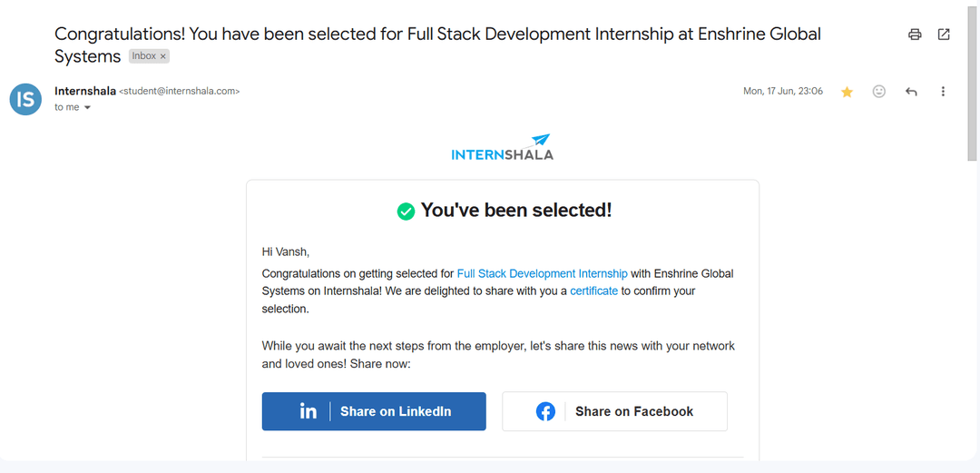
Task: Open the three-dot More options menu
Action: 943,92
